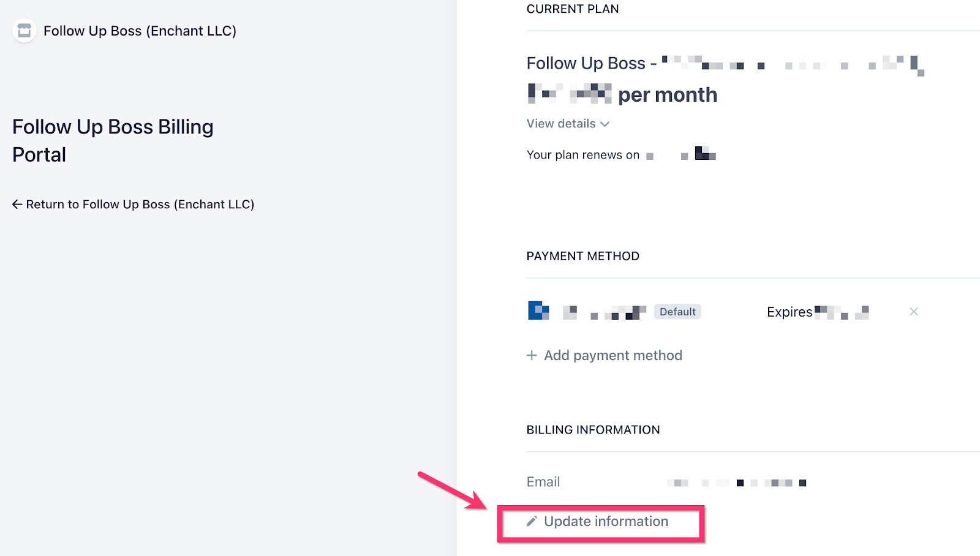Click the plan renews on text

click(x=582, y=155)
